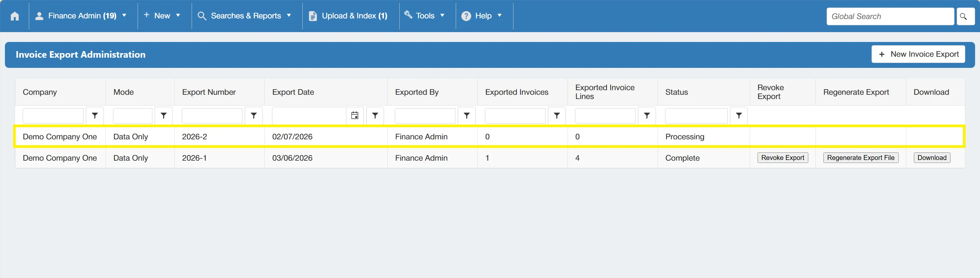Focus the Global Search input field
The image size is (980, 278).
coord(890,16)
